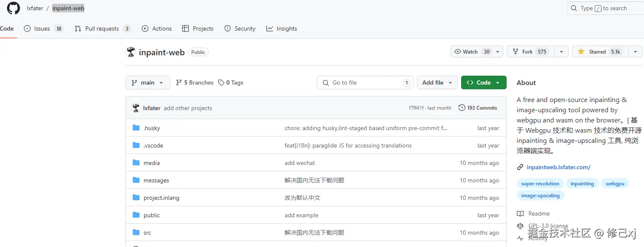Toggle the Starred button
The height and width of the screenshot is (247, 644).
[x=600, y=51]
